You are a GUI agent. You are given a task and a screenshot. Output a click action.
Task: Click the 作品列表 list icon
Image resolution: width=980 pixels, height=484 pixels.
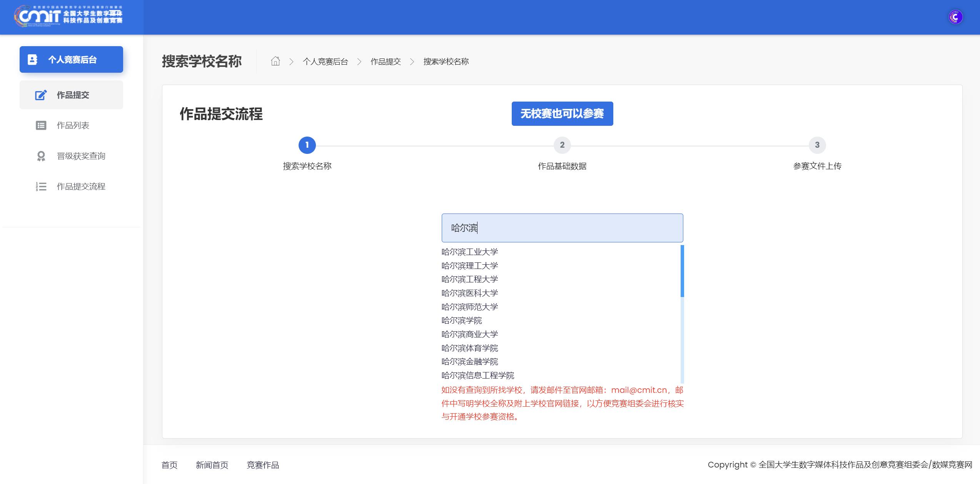[x=41, y=125]
